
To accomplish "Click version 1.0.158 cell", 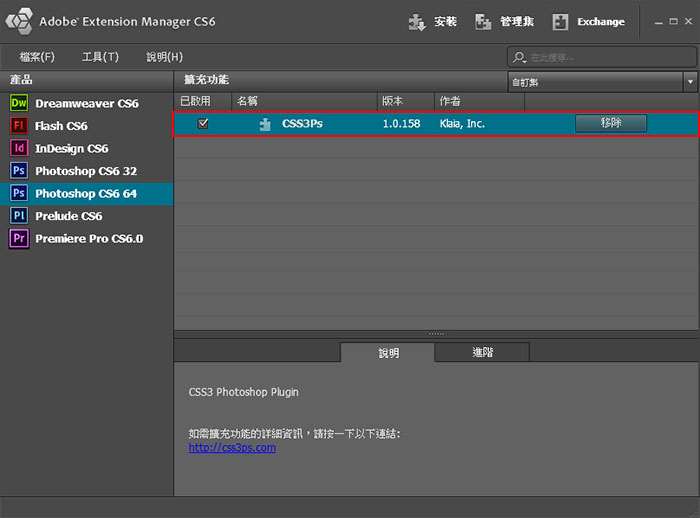I will tap(401, 124).
